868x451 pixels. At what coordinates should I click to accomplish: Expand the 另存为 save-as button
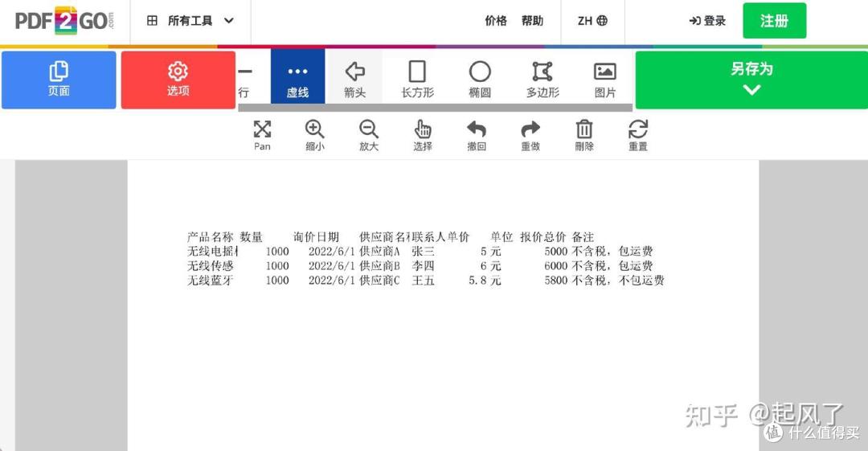coord(751,80)
